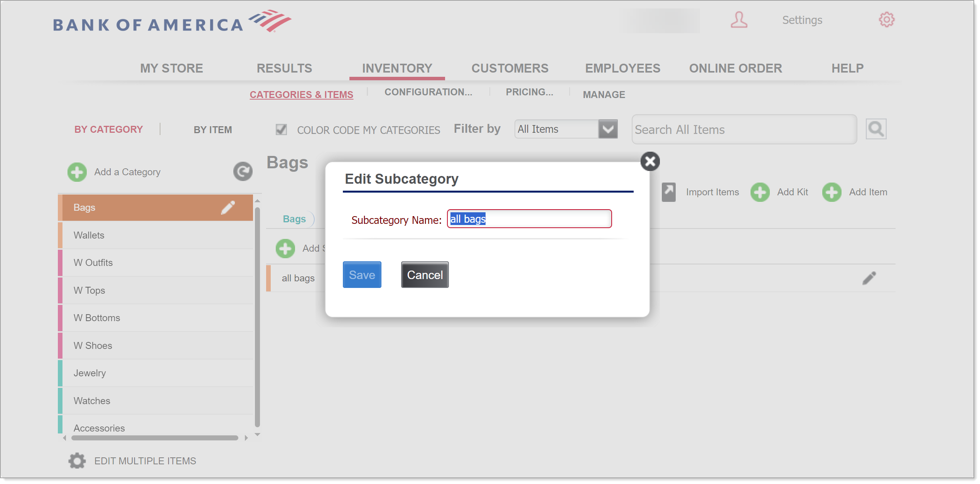The image size is (980, 484).
Task: Switch to By Category view
Action: 109,130
